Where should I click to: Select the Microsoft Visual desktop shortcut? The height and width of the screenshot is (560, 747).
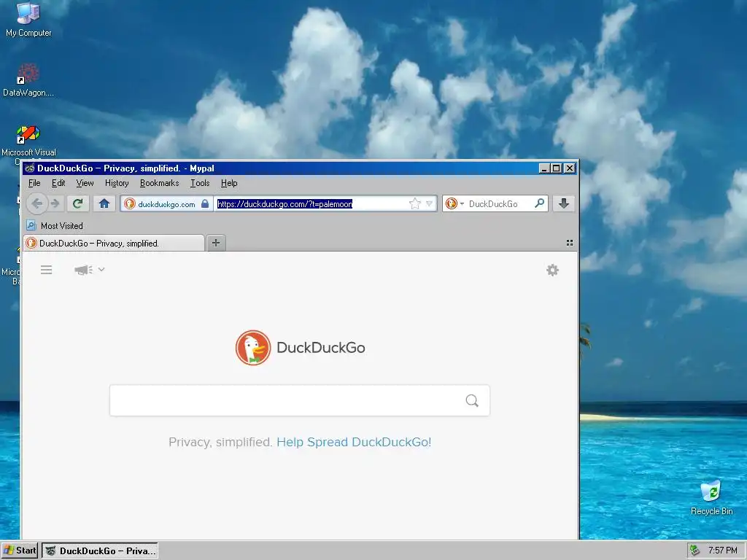point(28,141)
